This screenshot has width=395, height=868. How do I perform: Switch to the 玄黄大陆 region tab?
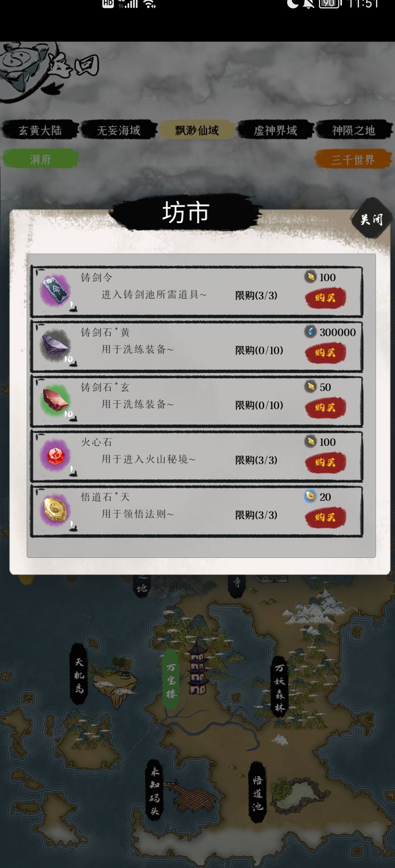(x=40, y=130)
